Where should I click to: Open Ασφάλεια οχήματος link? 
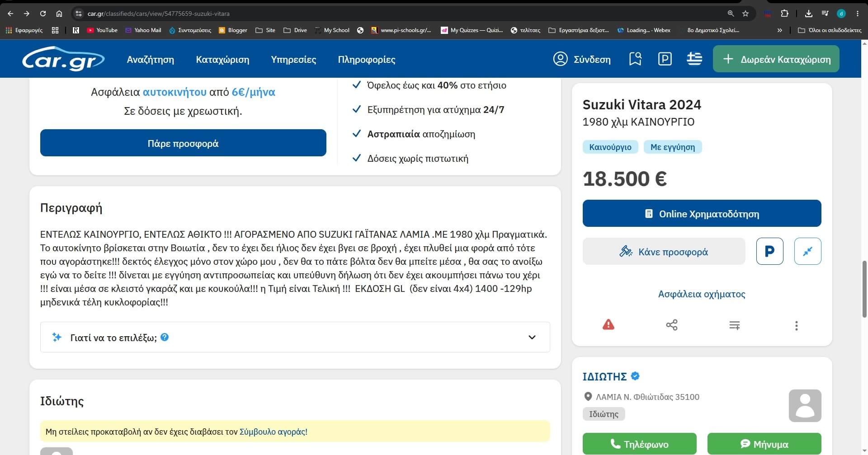(x=702, y=294)
